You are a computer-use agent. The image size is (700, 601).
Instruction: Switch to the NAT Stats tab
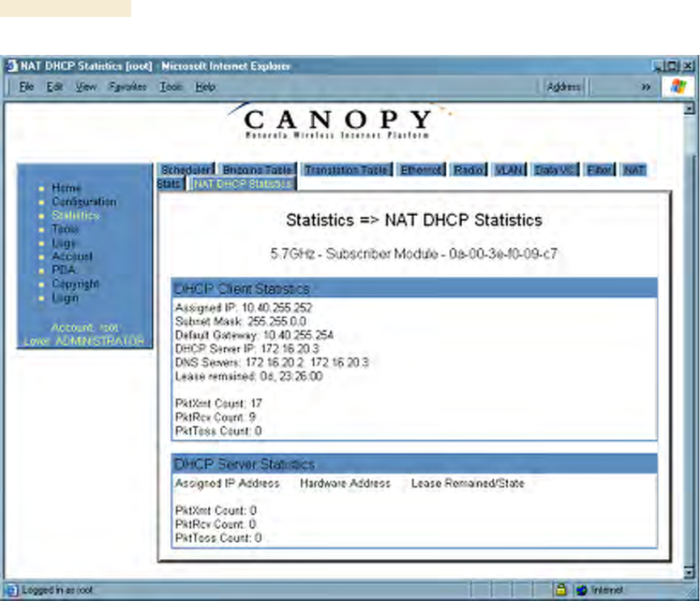tap(634, 170)
